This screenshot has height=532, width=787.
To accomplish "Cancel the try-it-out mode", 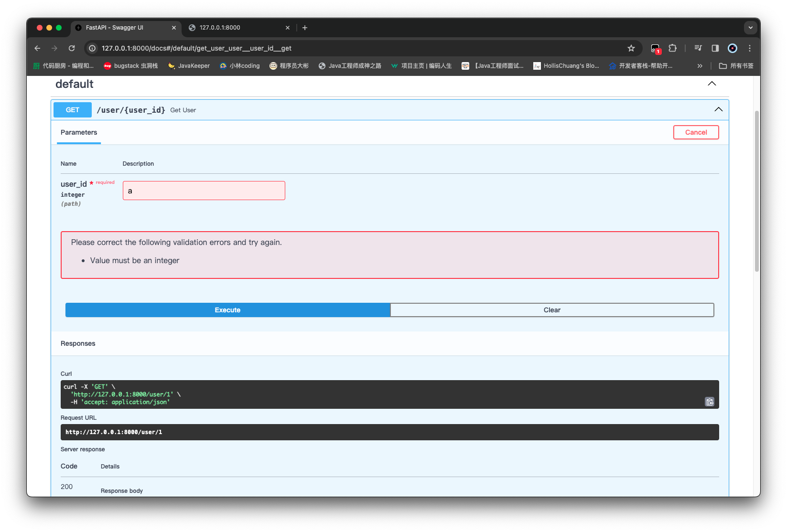I will [696, 132].
